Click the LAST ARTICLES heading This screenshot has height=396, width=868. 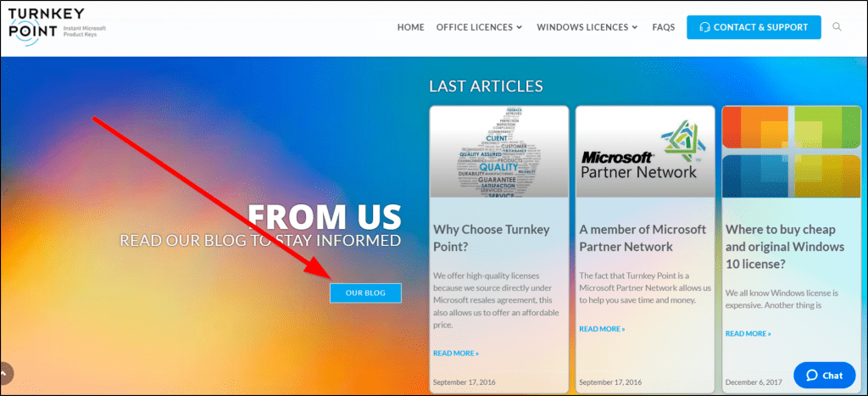(486, 86)
